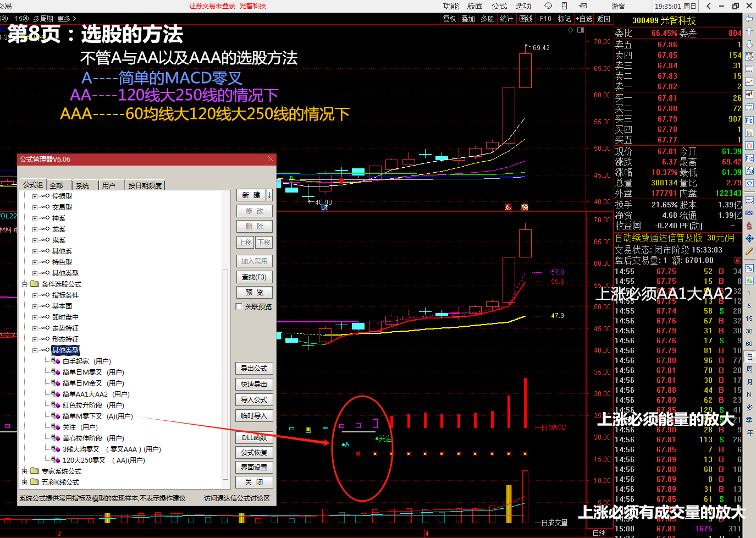This screenshot has width=756, height=538.
Task: Select the pencil drawing tool icon
Action: click(x=749, y=251)
